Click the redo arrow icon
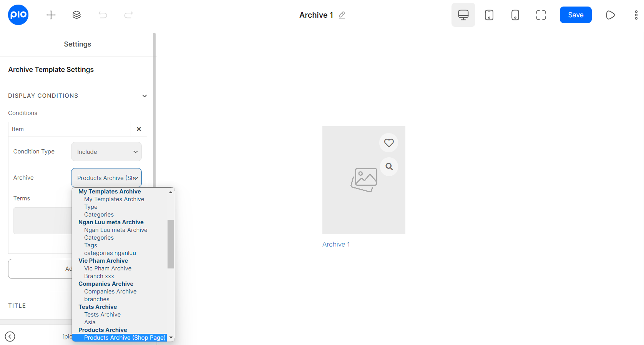This screenshot has width=644, height=345. (128, 15)
